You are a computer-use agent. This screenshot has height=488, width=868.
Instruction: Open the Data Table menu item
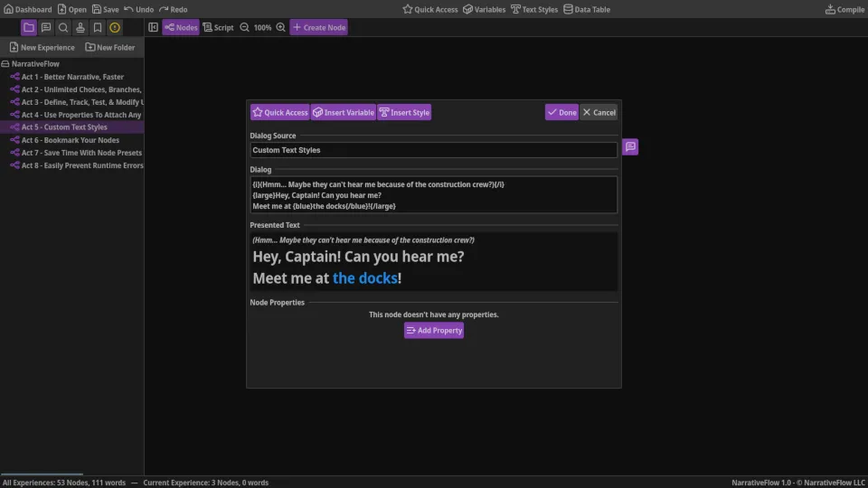586,9
